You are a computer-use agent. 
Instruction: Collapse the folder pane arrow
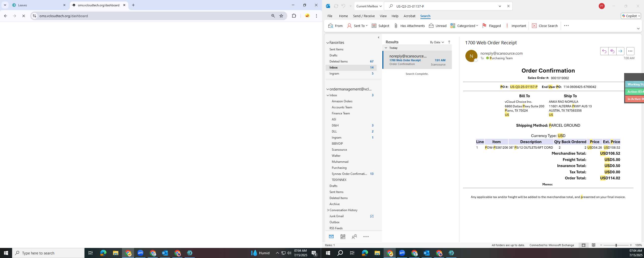[378, 38]
